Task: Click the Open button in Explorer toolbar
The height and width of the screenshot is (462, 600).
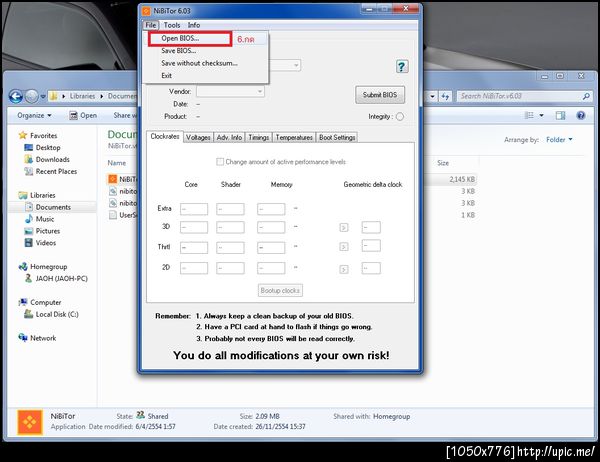Action: tap(83, 115)
